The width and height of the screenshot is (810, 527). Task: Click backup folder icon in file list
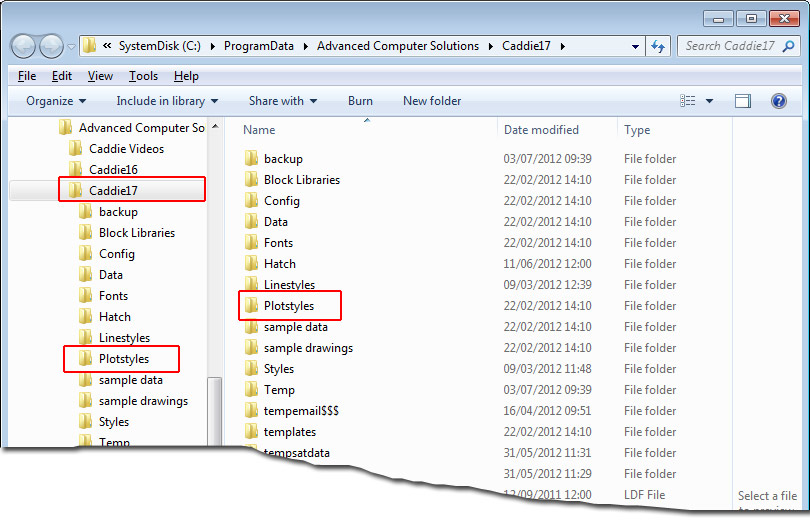[252, 158]
